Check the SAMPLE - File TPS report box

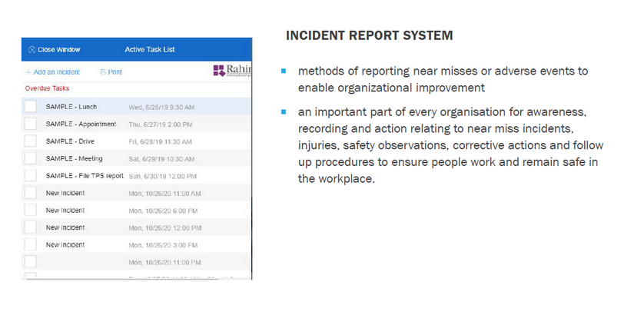coord(30,176)
